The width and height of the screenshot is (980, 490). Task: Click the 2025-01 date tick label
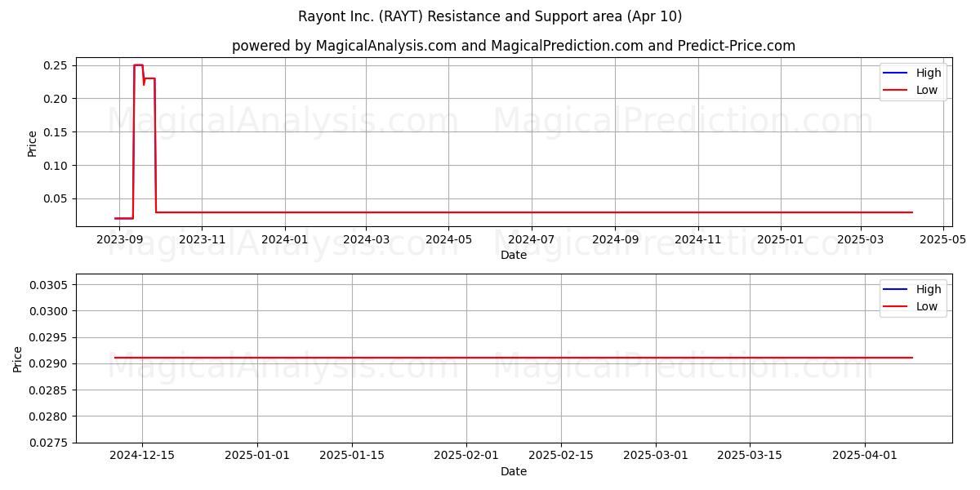pyautogui.click(x=781, y=239)
